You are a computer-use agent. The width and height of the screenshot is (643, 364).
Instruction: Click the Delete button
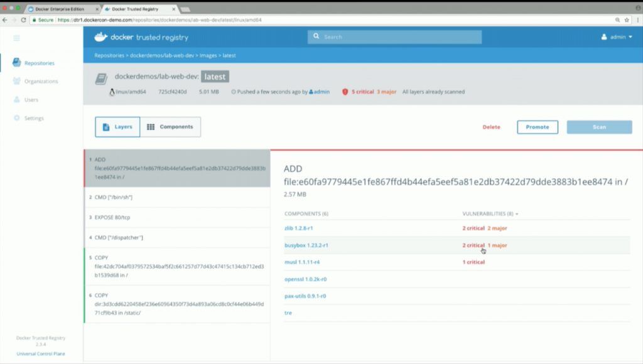tap(491, 127)
